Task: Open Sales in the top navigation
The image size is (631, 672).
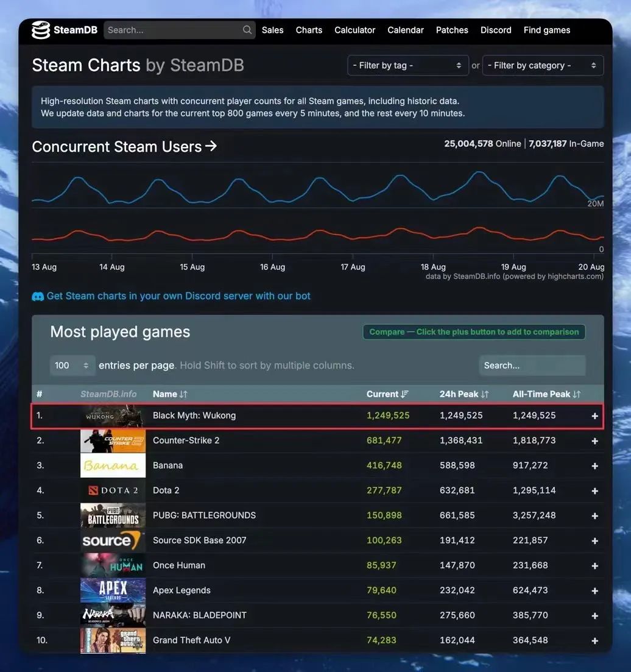Action: point(272,30)
